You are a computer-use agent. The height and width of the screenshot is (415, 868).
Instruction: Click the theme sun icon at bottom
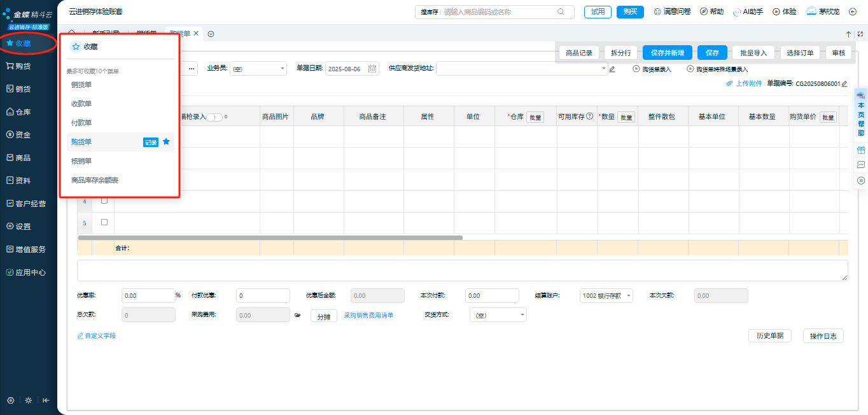click(x=28, y=400)
